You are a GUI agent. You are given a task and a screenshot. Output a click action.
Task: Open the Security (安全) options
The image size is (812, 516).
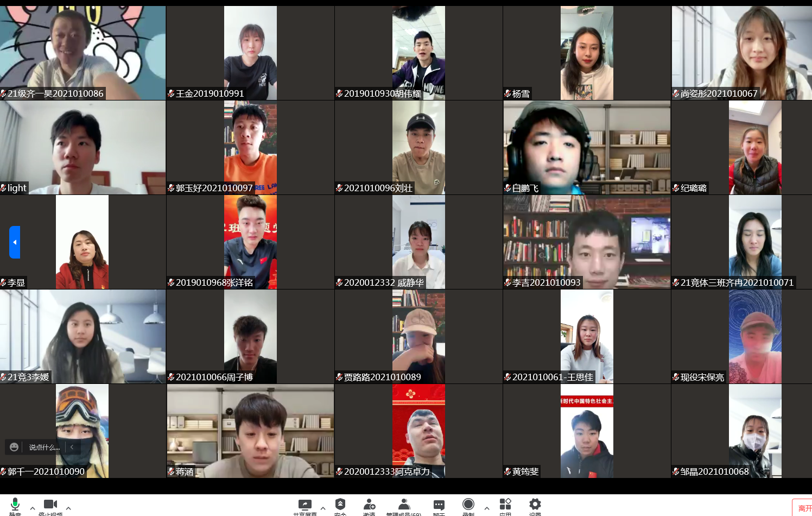[340, 505]
